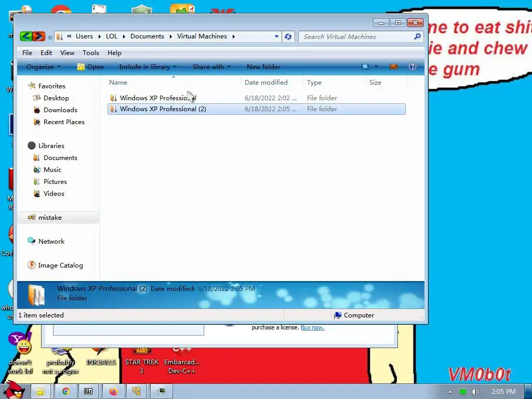
Task: Show hidden tray icons arrow
Action: 450,392
